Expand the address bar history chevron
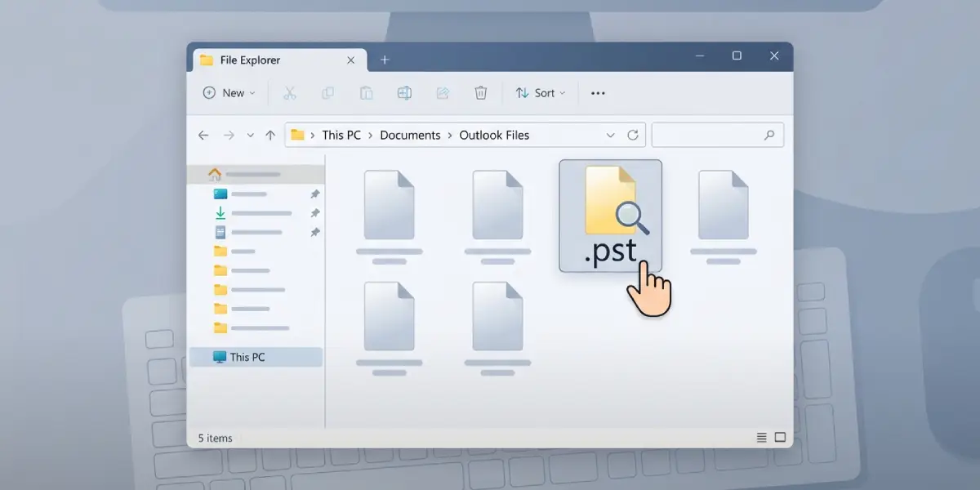The image size is (980, 490). [x=610, y=136]
